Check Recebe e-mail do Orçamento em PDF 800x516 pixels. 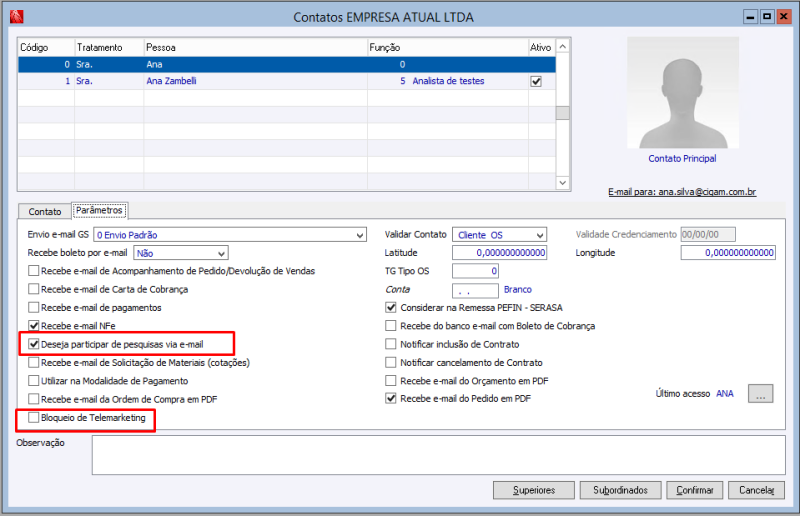click(391, 381)
